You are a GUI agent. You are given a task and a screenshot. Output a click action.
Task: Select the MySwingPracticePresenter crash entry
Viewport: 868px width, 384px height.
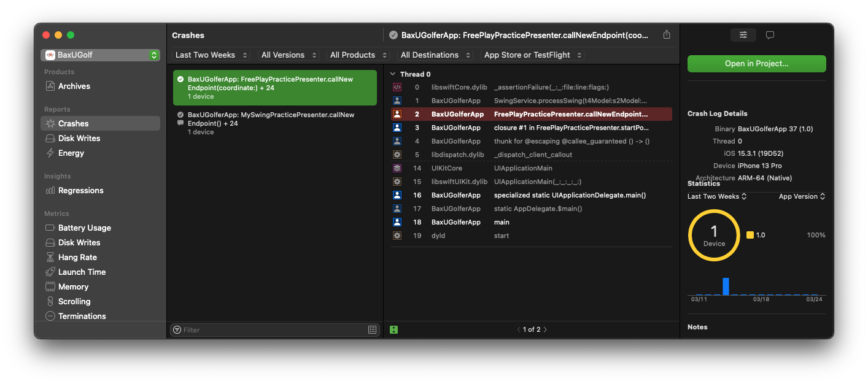[x=275, y=123]
